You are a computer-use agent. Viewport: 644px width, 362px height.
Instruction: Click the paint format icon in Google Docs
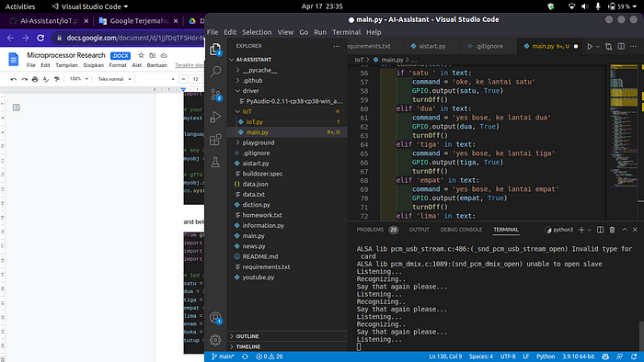click(57, 79)
